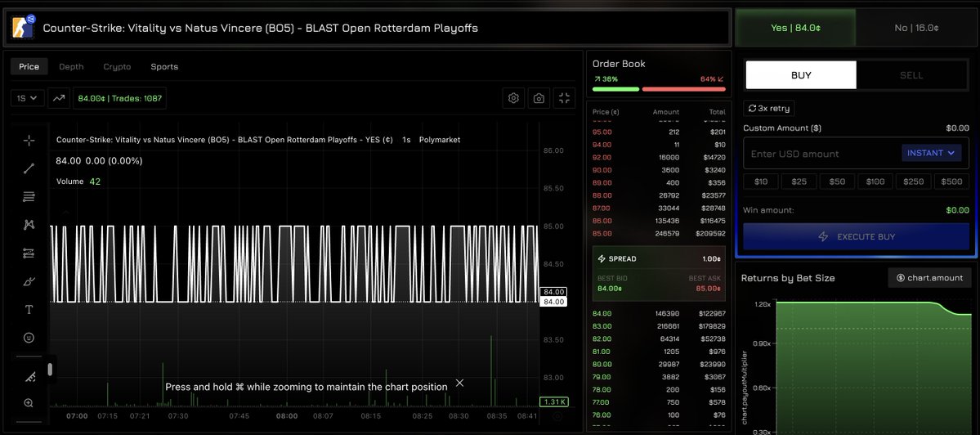Viewport: 980px width, 435px height.
Task: Select the crosshair cursor tool
Action: point(29,140)
